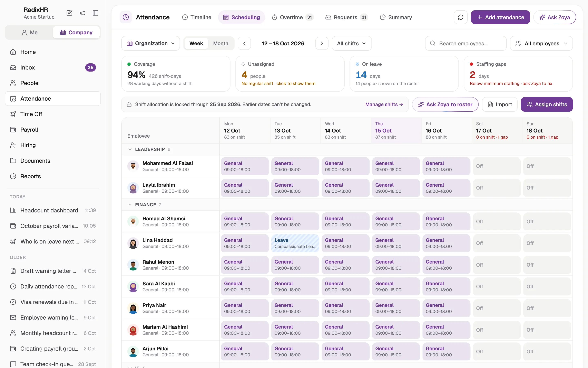Image resolution: width=588 pixels, height=368 pixels.
Task: Open Inbox with 35 badge
Action: [x=53, y=67]
